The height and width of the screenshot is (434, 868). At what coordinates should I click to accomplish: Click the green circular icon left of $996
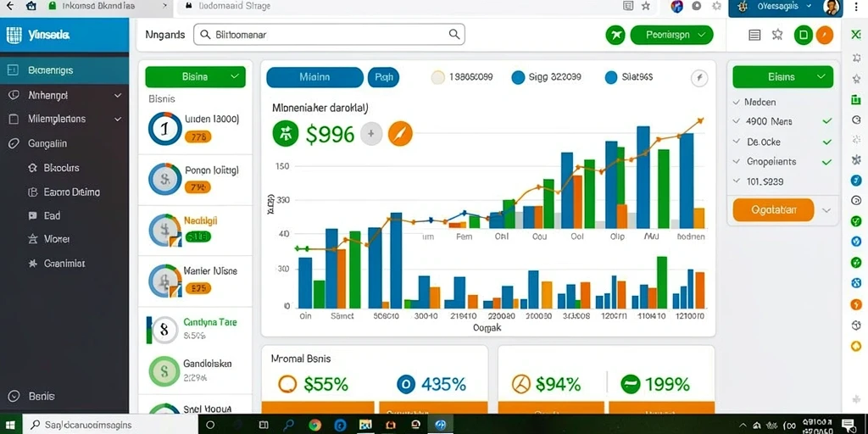pyautogui.click(x=286, y=134)
